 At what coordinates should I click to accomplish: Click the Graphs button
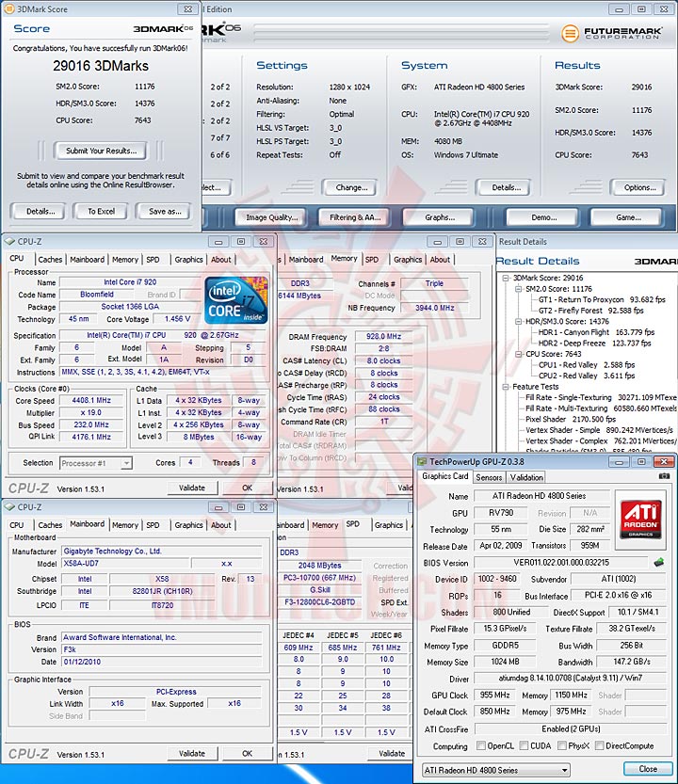440,217
